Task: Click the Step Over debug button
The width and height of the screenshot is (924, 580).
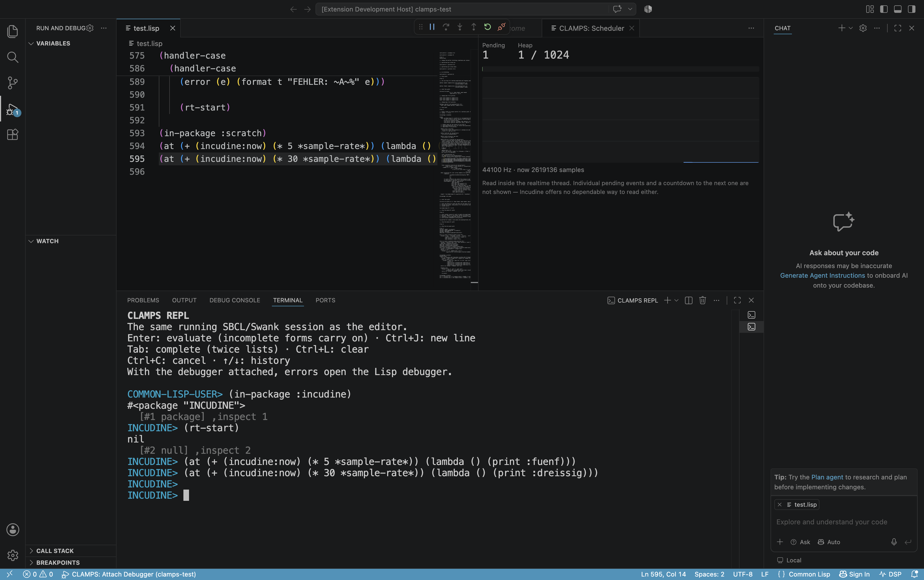Action: tap(446, 27)
